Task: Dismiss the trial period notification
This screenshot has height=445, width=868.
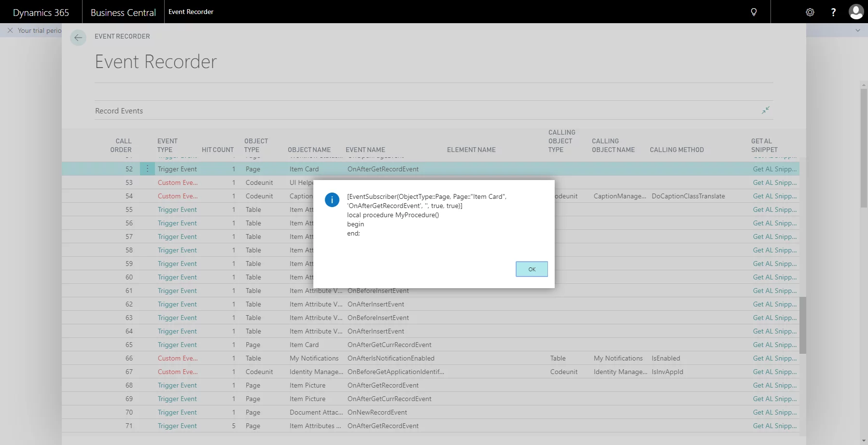Action: 10,30
